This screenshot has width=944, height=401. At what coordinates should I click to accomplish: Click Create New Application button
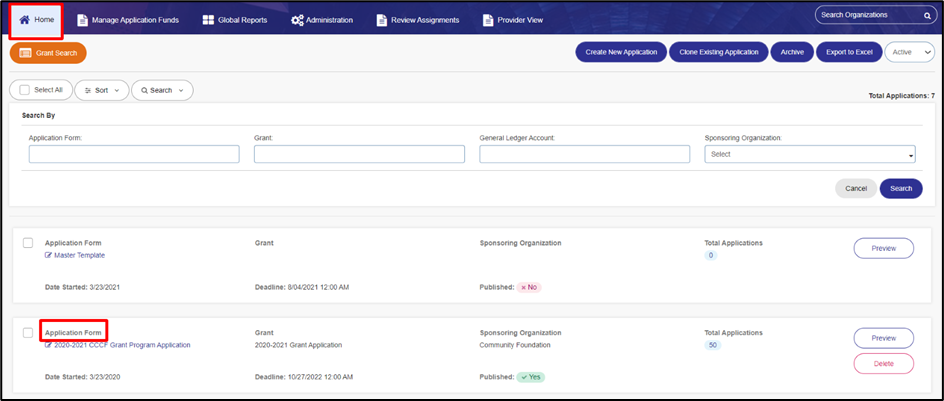pyautogui.click(x=621, y=52)
